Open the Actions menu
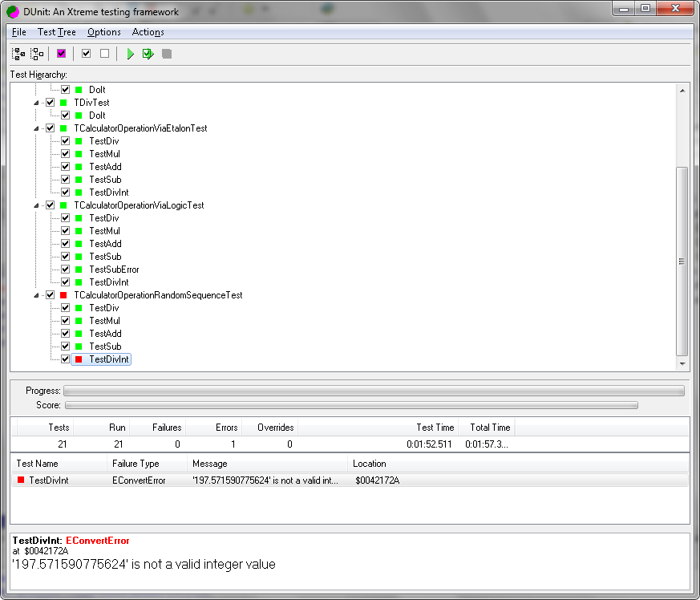The image size is (700, 600). (x=148, y=32)
